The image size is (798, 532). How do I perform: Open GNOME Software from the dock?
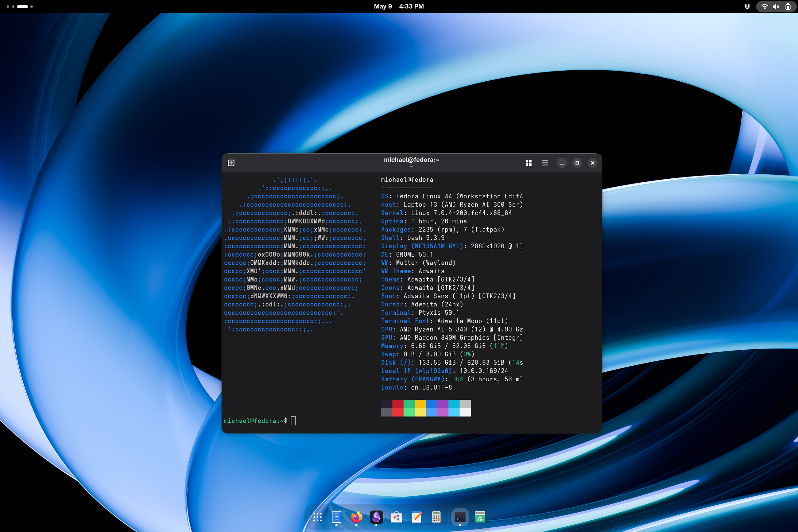pyautogui.click(x=396, y=517)
